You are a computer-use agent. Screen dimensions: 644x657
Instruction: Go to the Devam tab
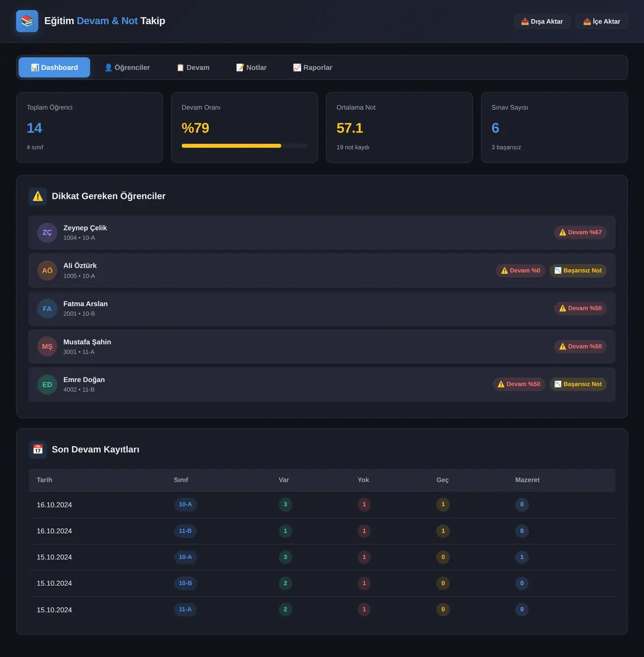[193, 68]
